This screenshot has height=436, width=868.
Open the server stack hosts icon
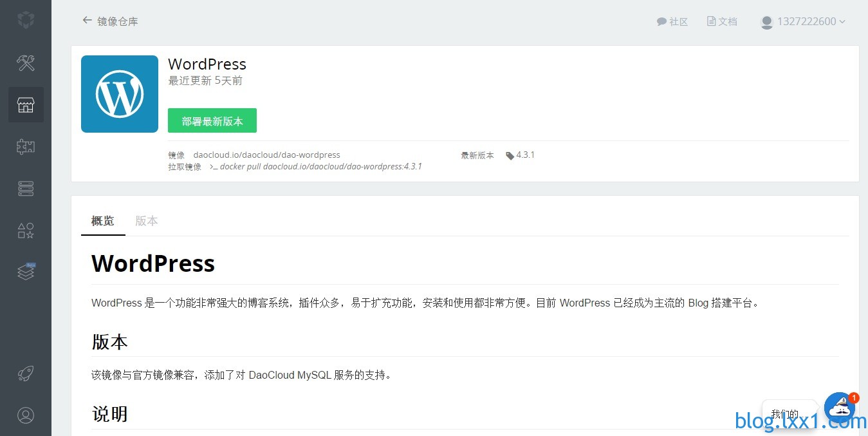[26, 188]
